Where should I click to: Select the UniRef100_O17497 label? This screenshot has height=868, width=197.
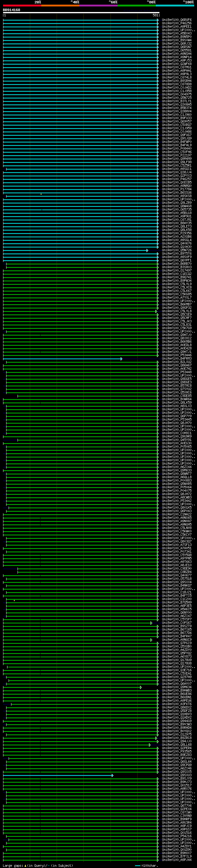[177, 271]
